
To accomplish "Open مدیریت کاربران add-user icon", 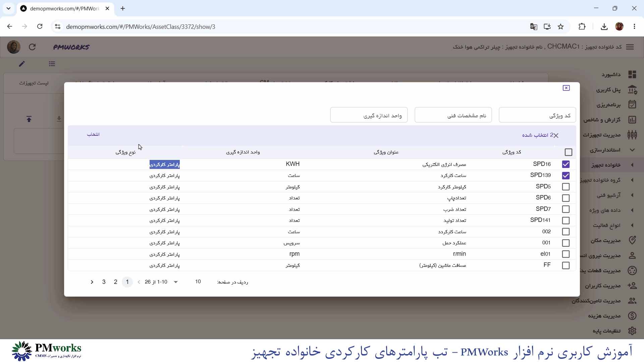I will click(632, 286).
